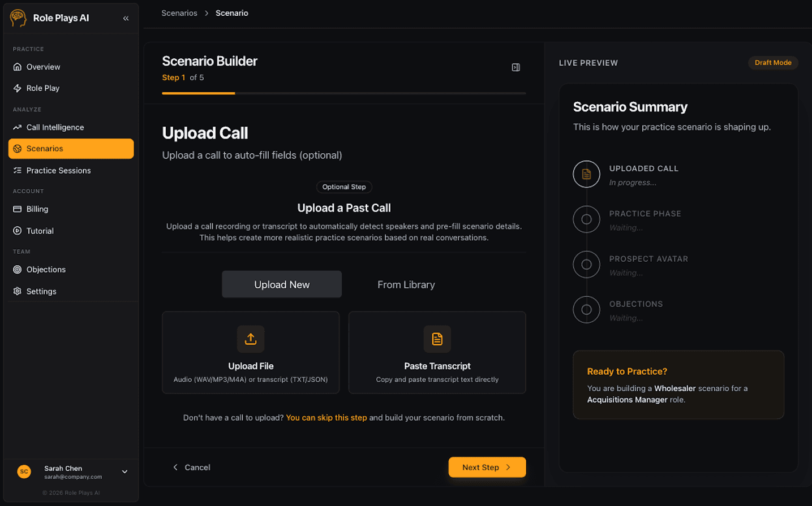Switch to the From Library tab
The image size is (812, 506).
click(x=406, y=284)
